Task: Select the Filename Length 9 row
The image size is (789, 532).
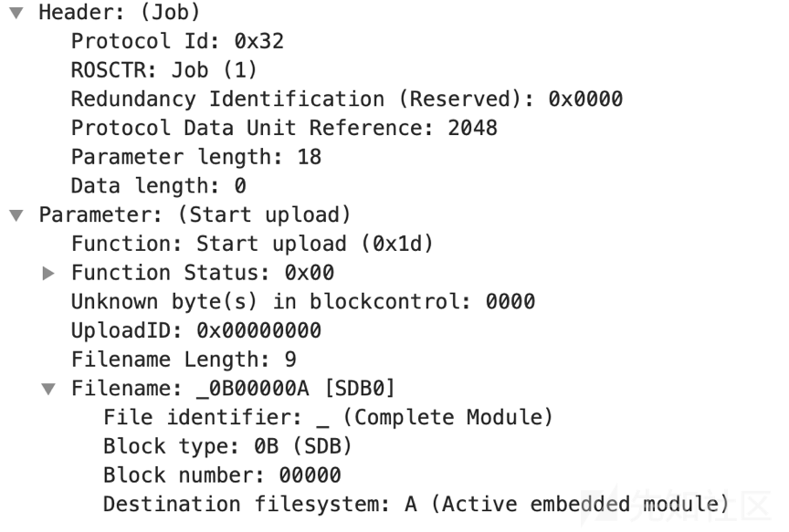Action: [184, 360]
